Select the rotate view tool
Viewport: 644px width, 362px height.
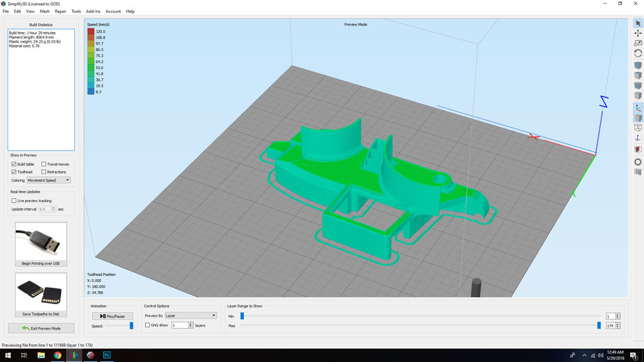tap(638, 53)
